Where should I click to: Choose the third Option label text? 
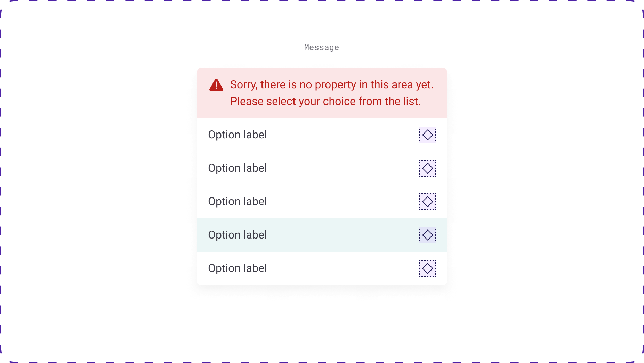238,202
